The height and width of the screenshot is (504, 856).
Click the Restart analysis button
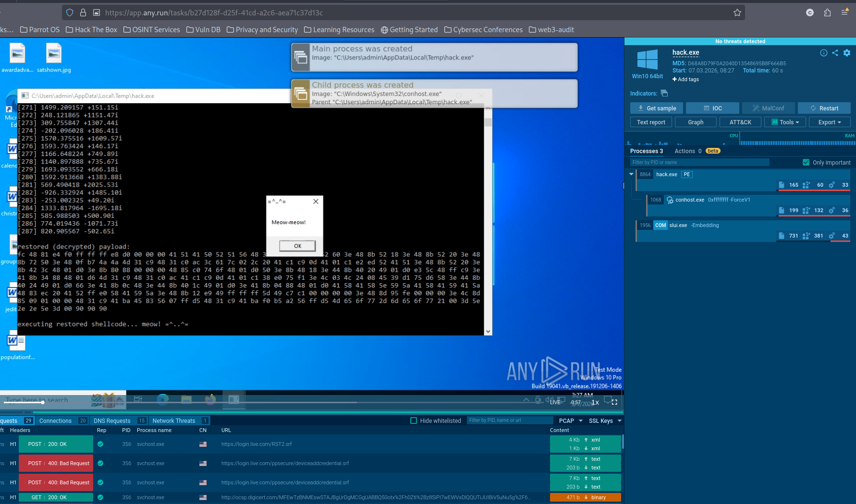pyautogui.click(x=824, y=108)
